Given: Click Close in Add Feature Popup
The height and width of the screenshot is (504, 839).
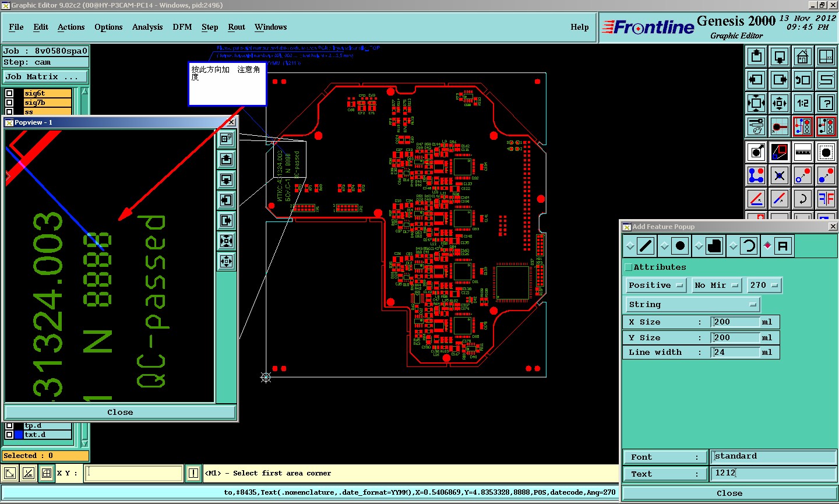Looking at the screenshot, I should tap(729, 493).
